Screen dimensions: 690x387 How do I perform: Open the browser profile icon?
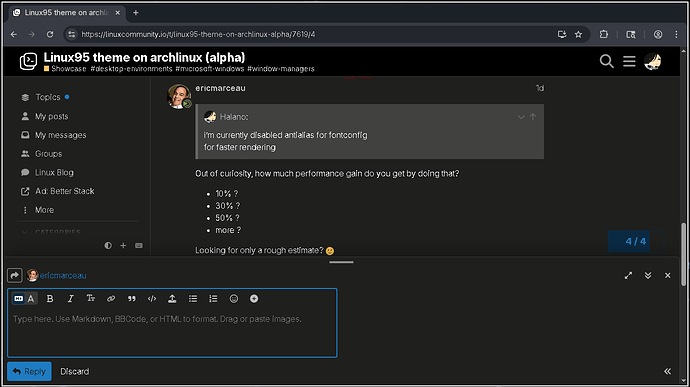[658, 34]
